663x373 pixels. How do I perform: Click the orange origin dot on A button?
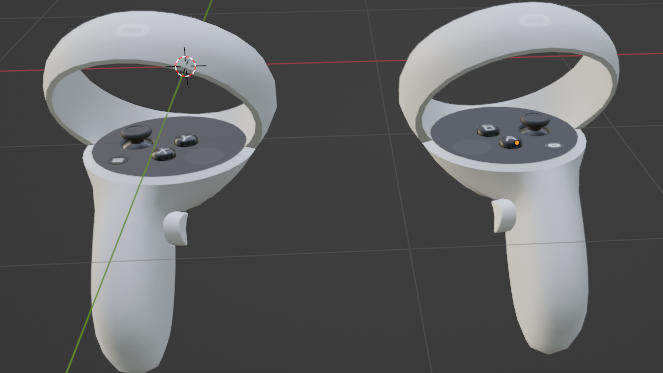[x=517, y=143]
